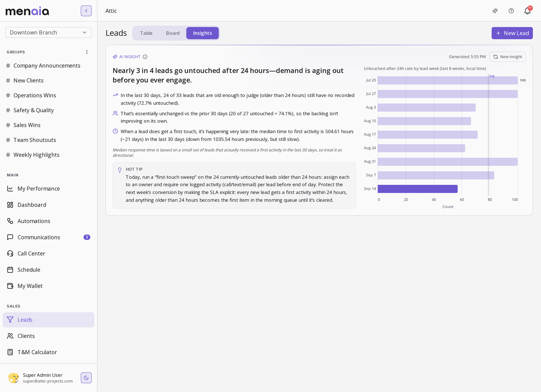
Task: Switch to the Board view tab
Action: click(173, 33)
